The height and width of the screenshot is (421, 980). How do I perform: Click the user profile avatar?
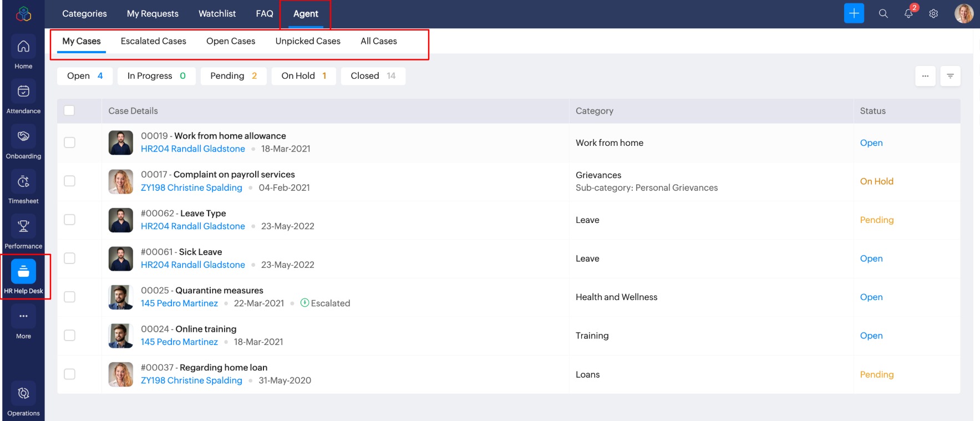[963, 14]
